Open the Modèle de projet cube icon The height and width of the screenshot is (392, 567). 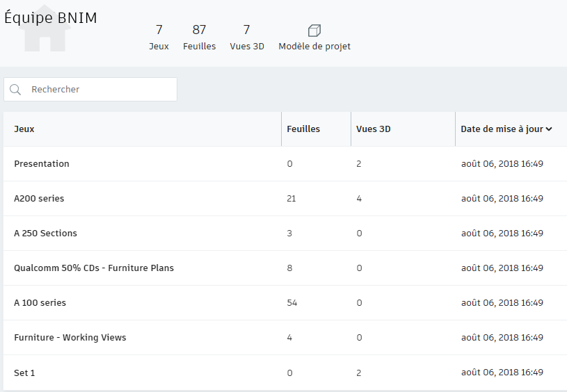314,31
